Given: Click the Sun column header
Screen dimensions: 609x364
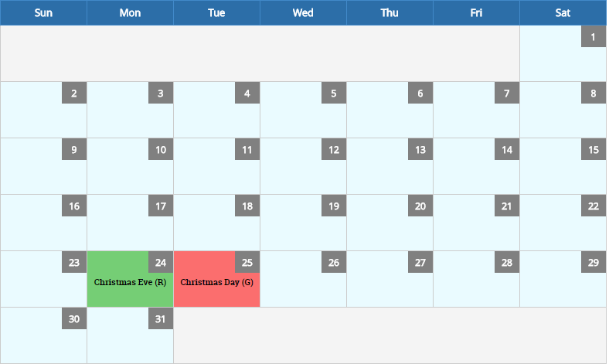Looking at the screenshot, I should 43,13.
